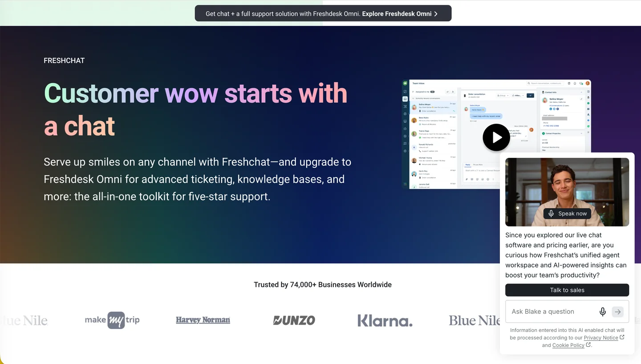Image resolution: width=641 pixels, height=364 pixels.
Task: Click the app grid icon at the preview sidebar bottom
Action: tap(405, 184)
